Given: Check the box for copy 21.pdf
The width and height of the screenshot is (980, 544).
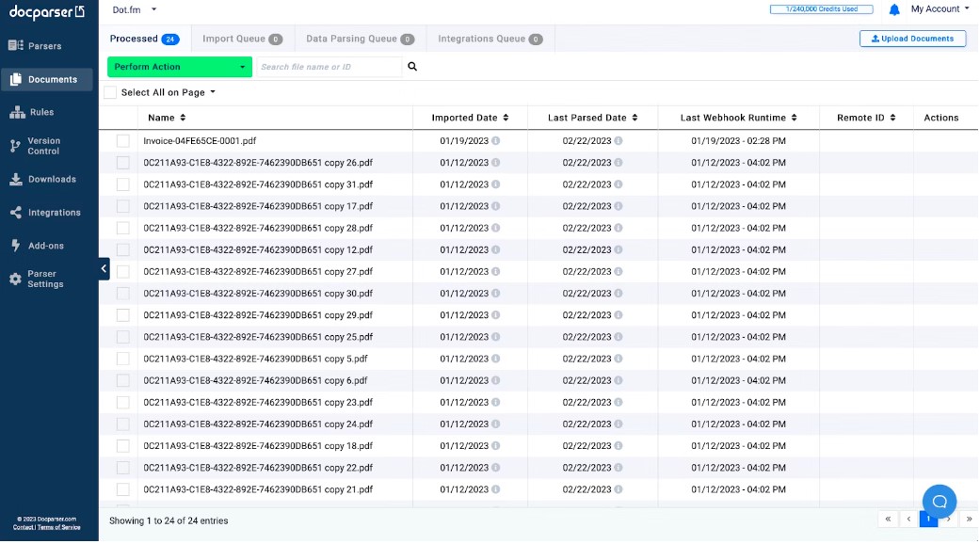Looking at the screenshot, I should click(x=123, y=489).
